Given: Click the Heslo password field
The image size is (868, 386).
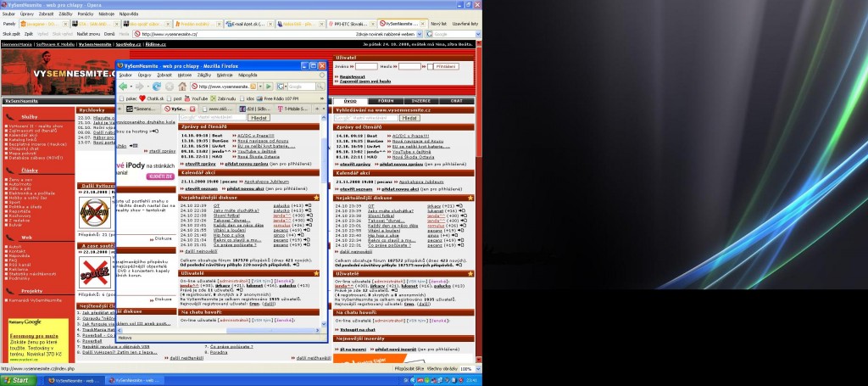Looking at the screenshot, I should 409,66.
